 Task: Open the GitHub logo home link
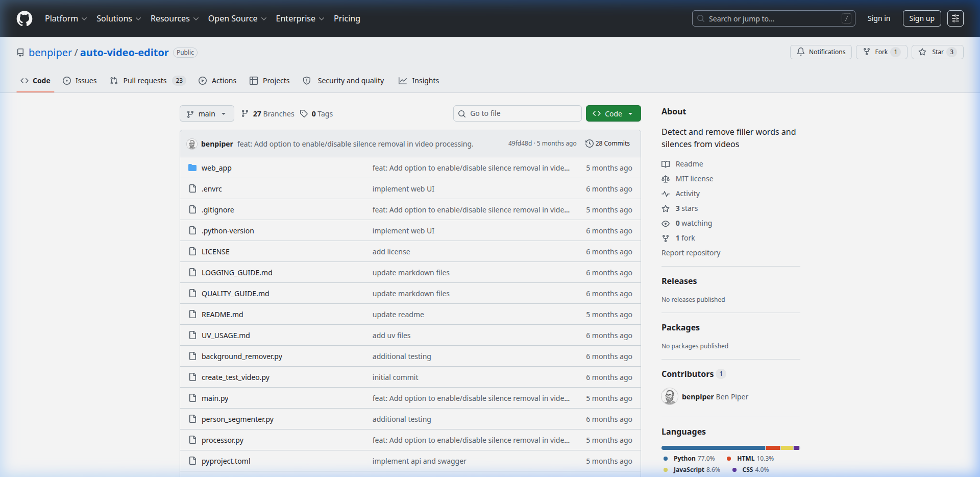[x=24, y=18]
